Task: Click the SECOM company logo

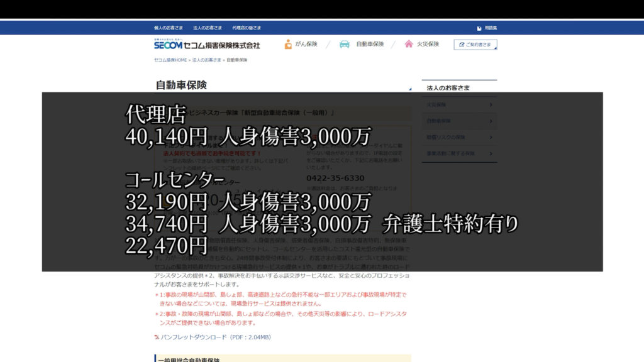Action: click(206, 45)
